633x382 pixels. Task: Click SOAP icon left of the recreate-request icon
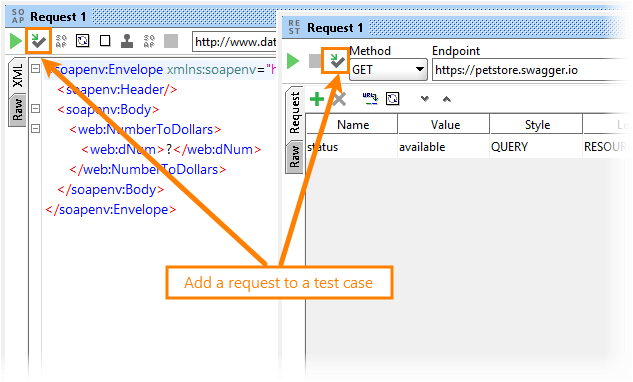(61, 41)
